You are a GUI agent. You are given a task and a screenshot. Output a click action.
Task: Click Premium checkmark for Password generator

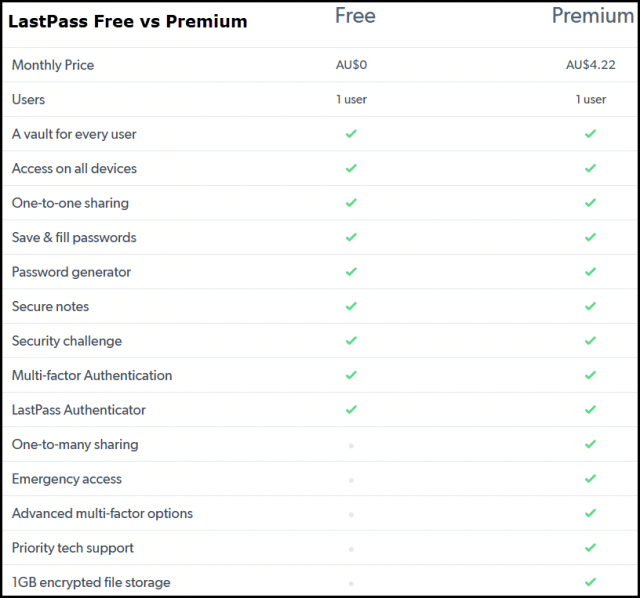[590, 272]
